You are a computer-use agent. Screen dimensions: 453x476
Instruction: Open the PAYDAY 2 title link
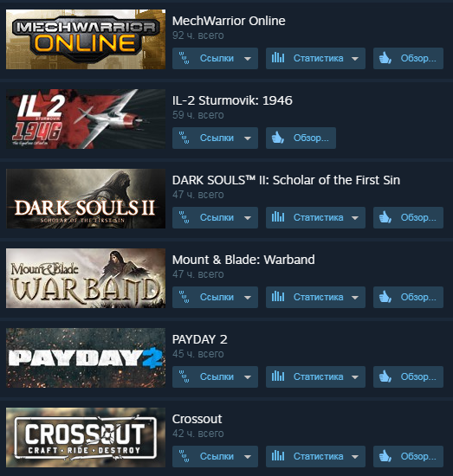199,339
